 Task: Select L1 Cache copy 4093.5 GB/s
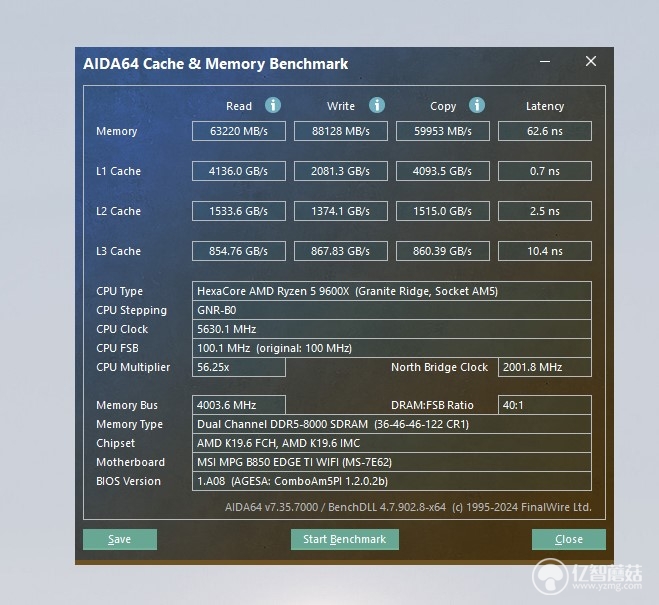tap(443, 171)
